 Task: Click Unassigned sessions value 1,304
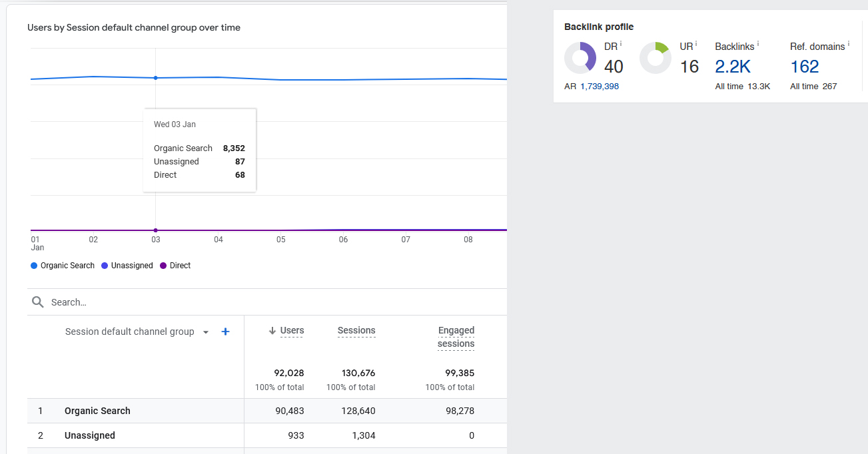363,435
